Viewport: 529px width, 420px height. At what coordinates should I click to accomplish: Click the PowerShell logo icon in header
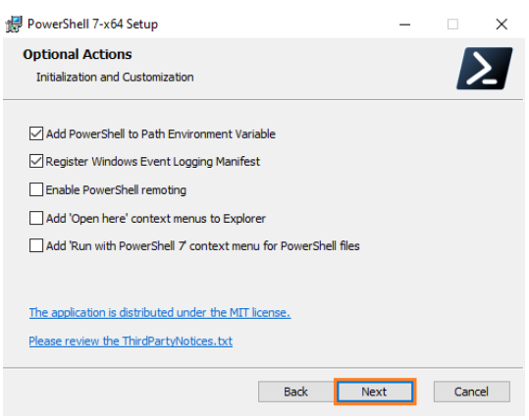(x=485, y=69)
